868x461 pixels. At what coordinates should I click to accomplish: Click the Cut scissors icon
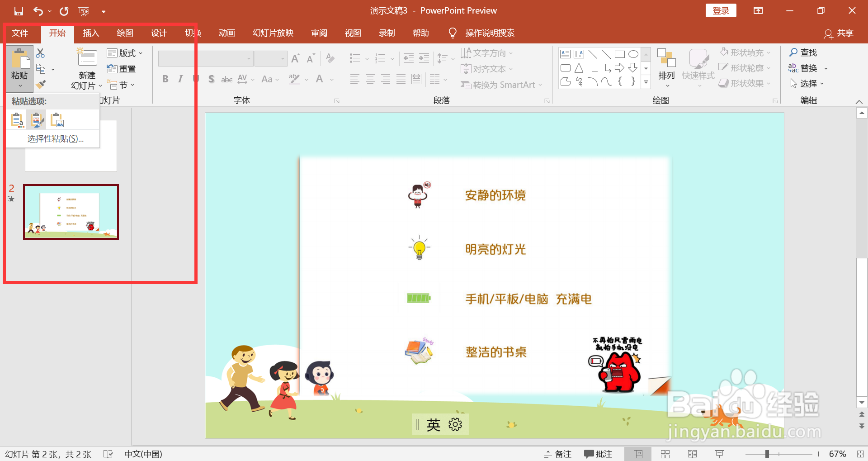click(41, 53)
